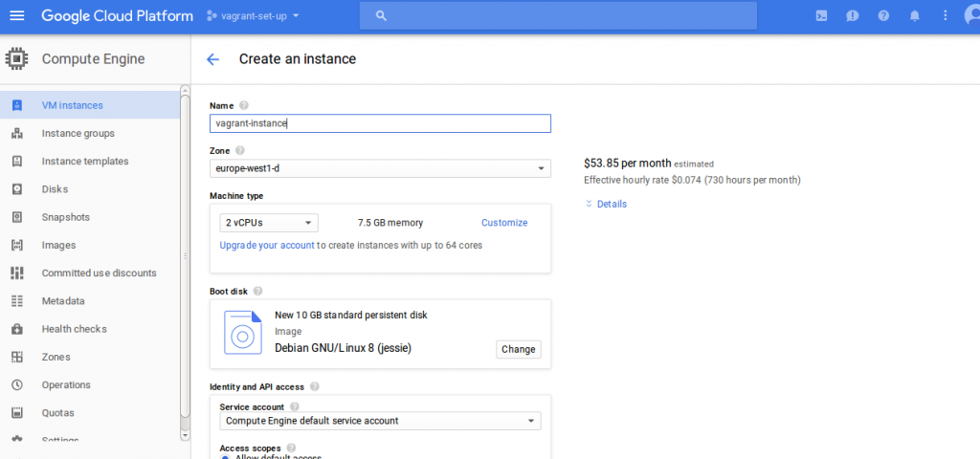Viewport: 980px width, 459px height.
Task: Open the Help question mark icon
Action: click(x=883, y=15)
